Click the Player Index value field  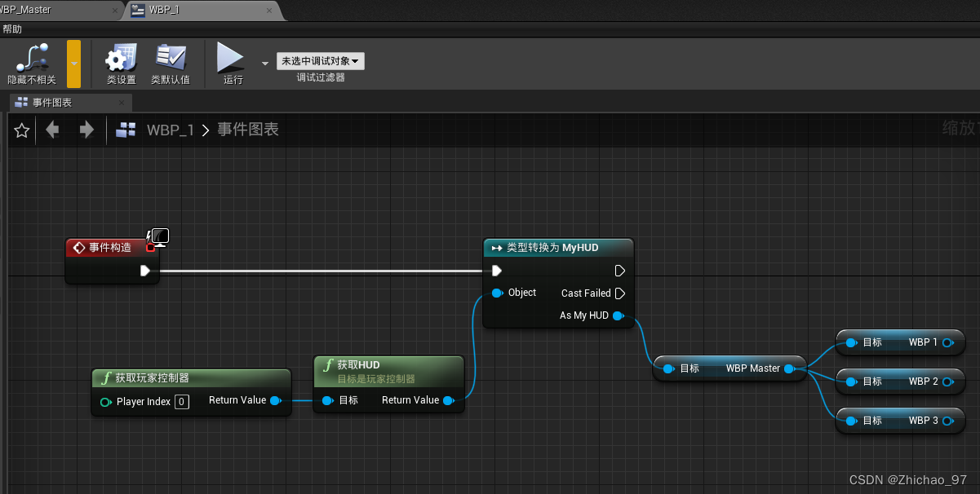click(182, 402)
